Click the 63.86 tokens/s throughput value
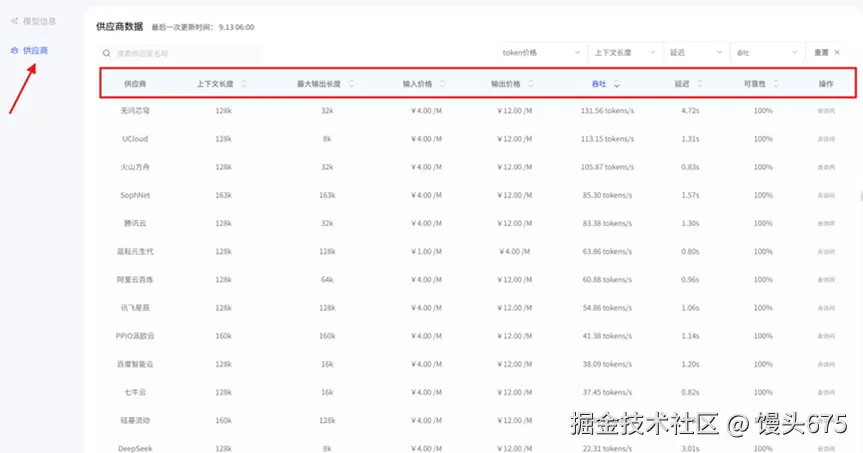Screen dimensions: 863x453 [x=607, y=252]
